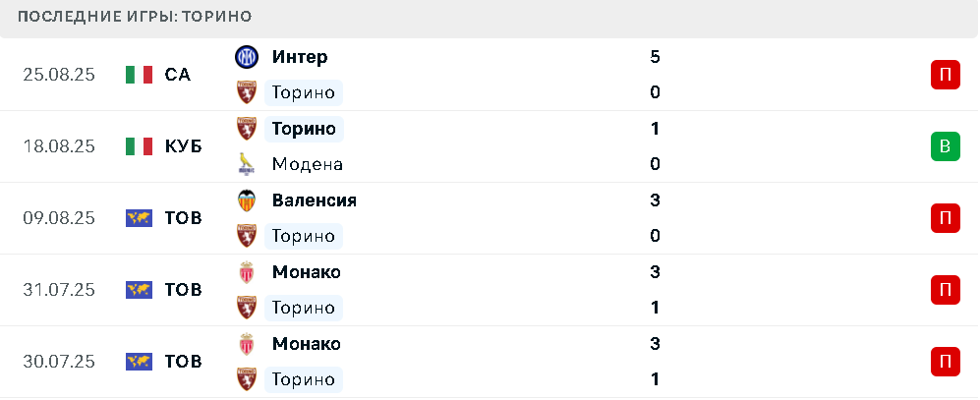
Task: Click the red П badge for the Valencia match
Action: (x=945, y=218)
